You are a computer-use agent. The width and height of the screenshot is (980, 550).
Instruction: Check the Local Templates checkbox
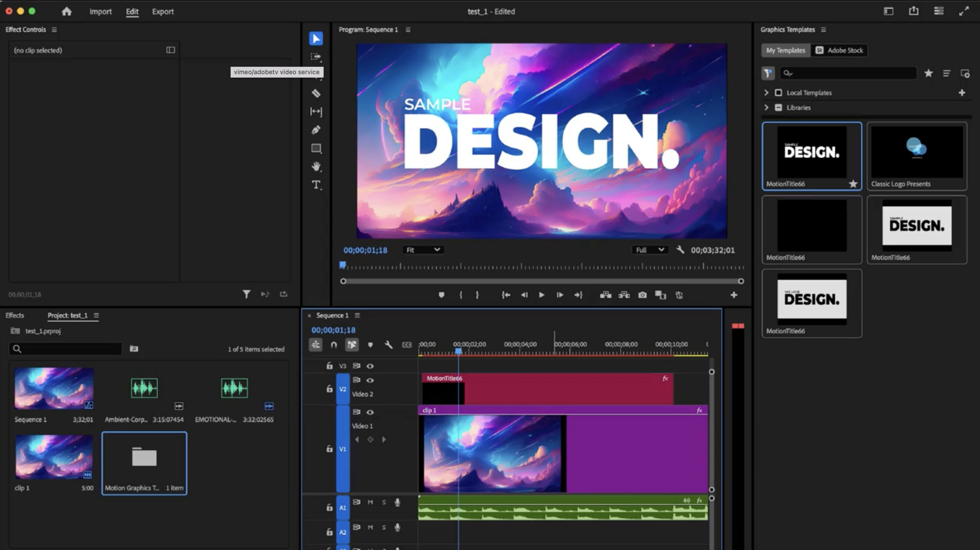(778, 93)
